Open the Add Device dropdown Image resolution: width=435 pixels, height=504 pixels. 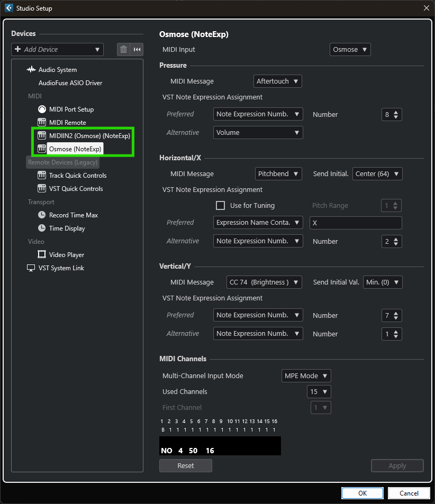tap(57, 49)
